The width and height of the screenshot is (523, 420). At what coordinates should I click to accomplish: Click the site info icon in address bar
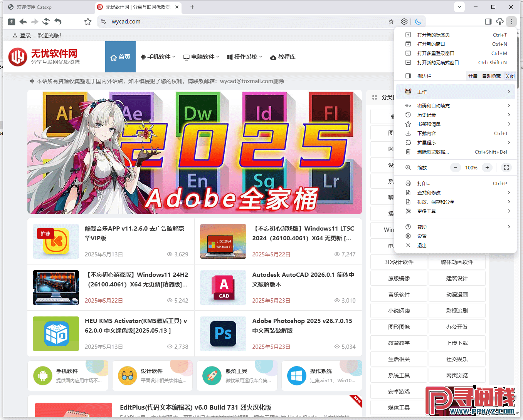coord(103,22)
